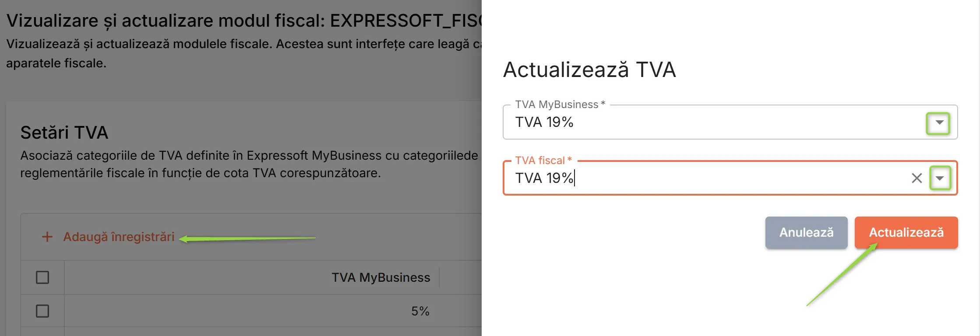This screenshot has width=980, height=336.
Task: Select the 5% cell in the table
Action: (x=420, y=311)
